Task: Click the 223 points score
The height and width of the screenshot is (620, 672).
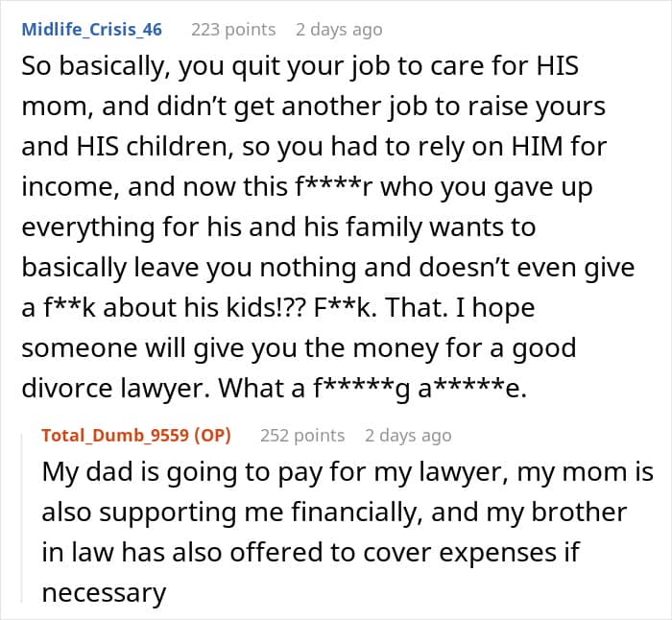Action: [233, 30]
